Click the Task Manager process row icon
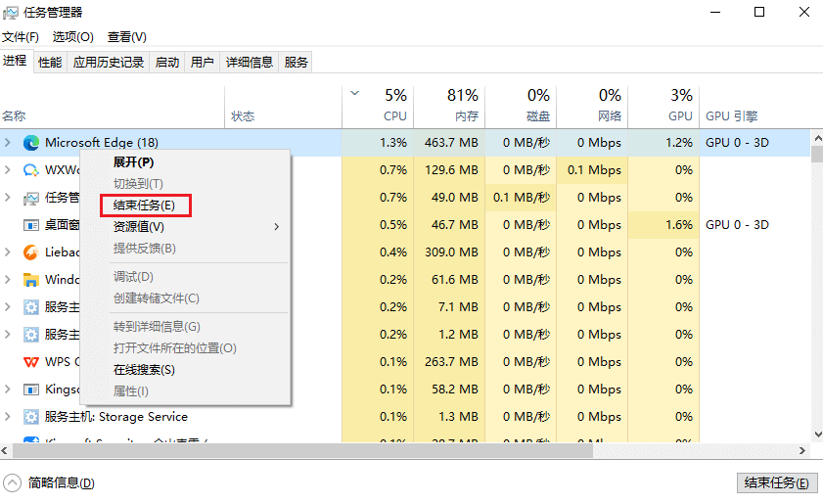The image size is (823, 504). point(31,198)
